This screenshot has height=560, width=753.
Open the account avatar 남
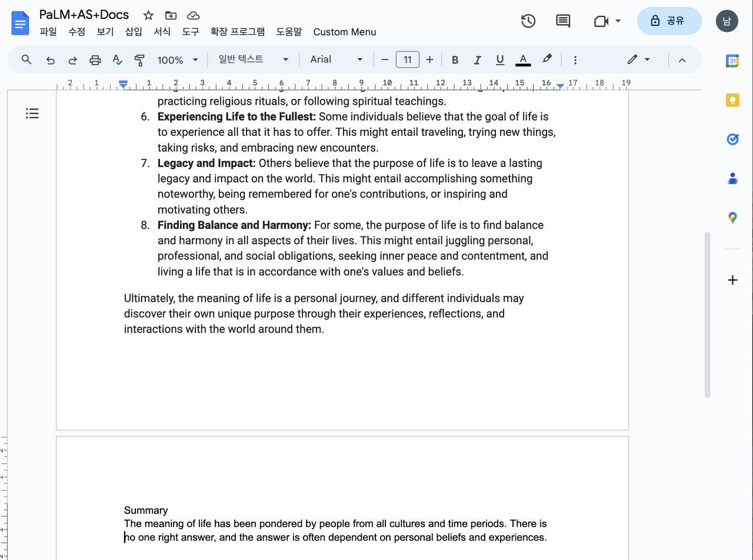coord(727,21)
